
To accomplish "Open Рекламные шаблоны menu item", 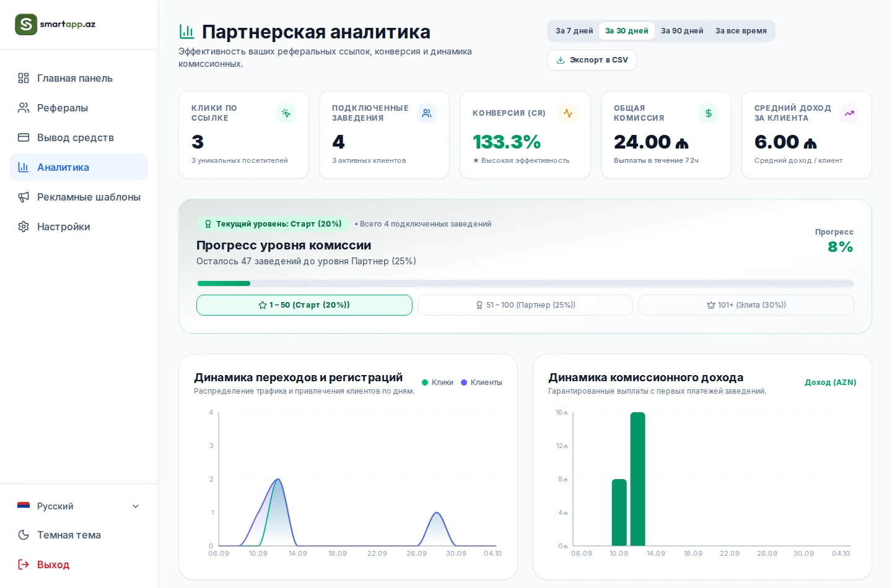I will (79, 197).
